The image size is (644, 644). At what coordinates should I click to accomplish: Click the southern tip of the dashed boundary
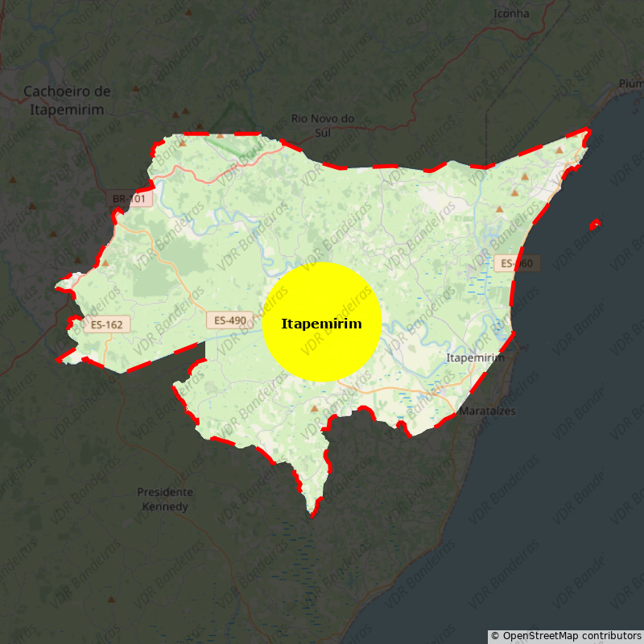click(312, 511)
